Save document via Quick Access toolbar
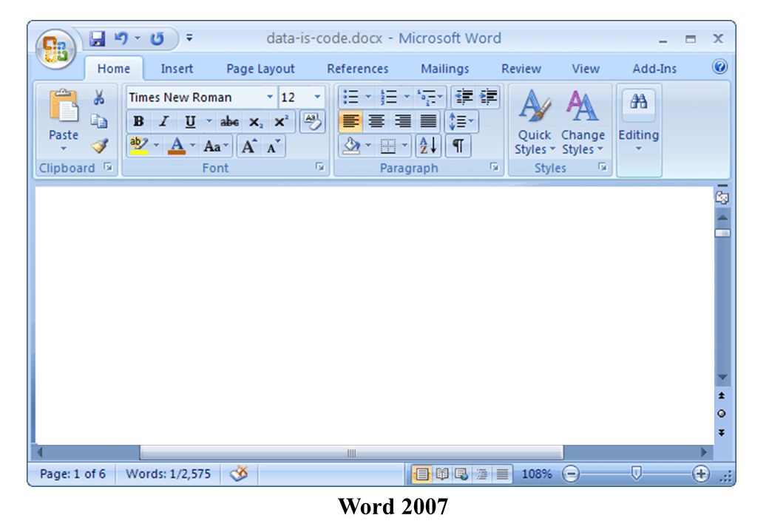 97,38
